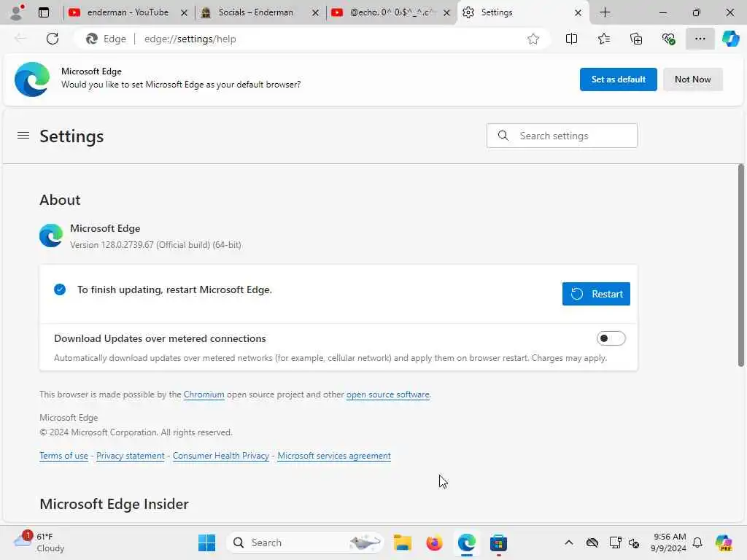Click the network display tray icon
The width and height of the screenshot is (747, 560).
point(615,542)
